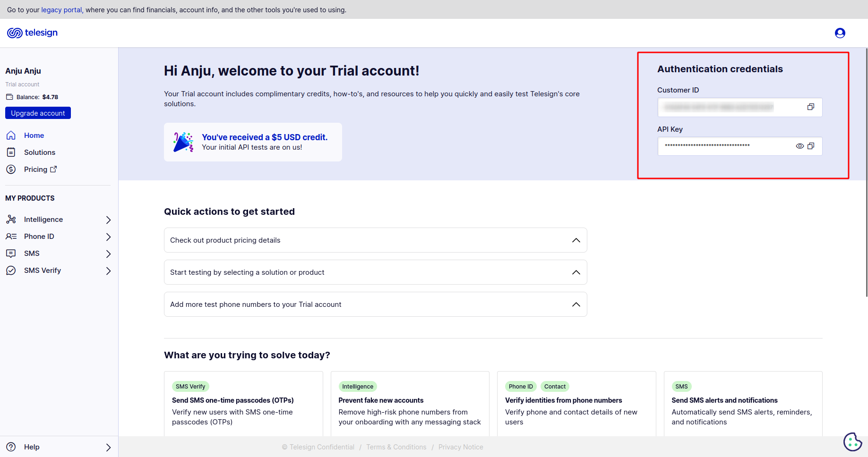The image size is (868, 457).
Task: Copy the API Key
Action: pyautogui.click(x=811, y=146)
